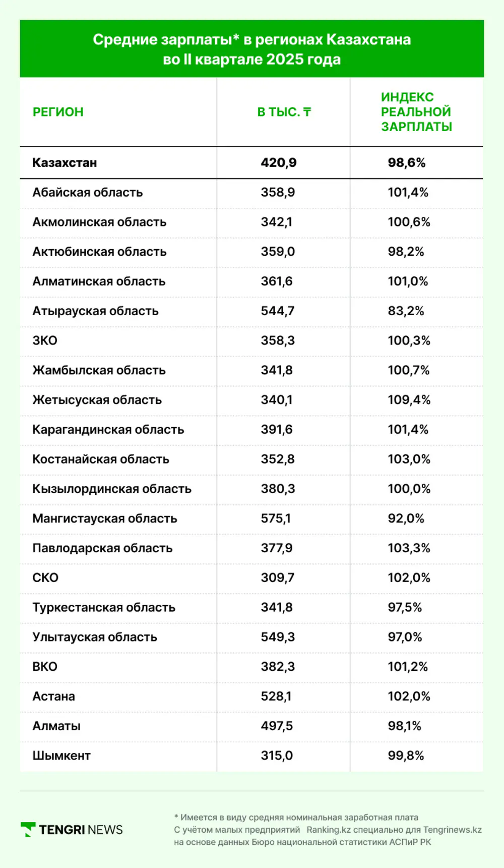Click the СКО salary value 309,7
504x868 pixels.
click(x=277, y=578)
